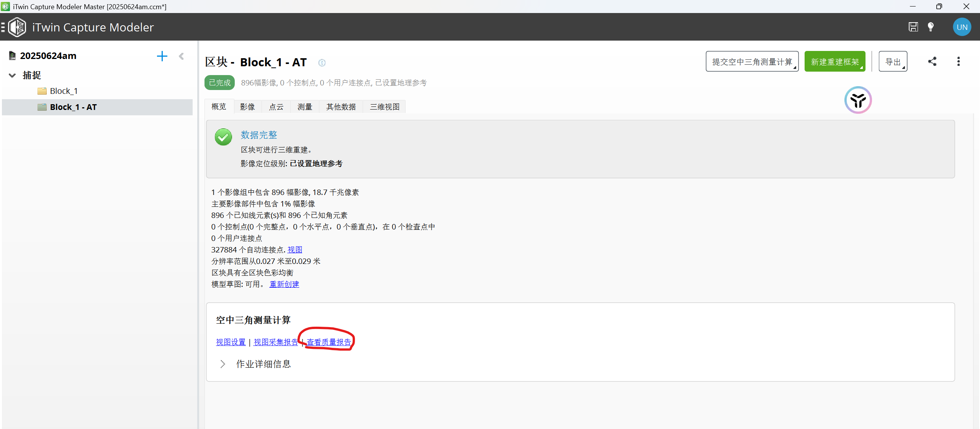This screenshot has height=429, width=980.
Task: Click the info icon beside Block_1 - AT title
Action: 322,62
